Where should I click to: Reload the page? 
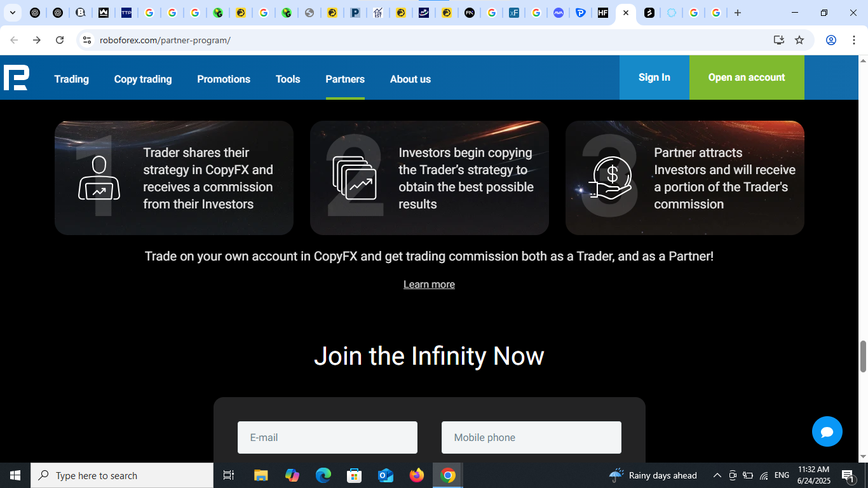(x=60, y=40)
